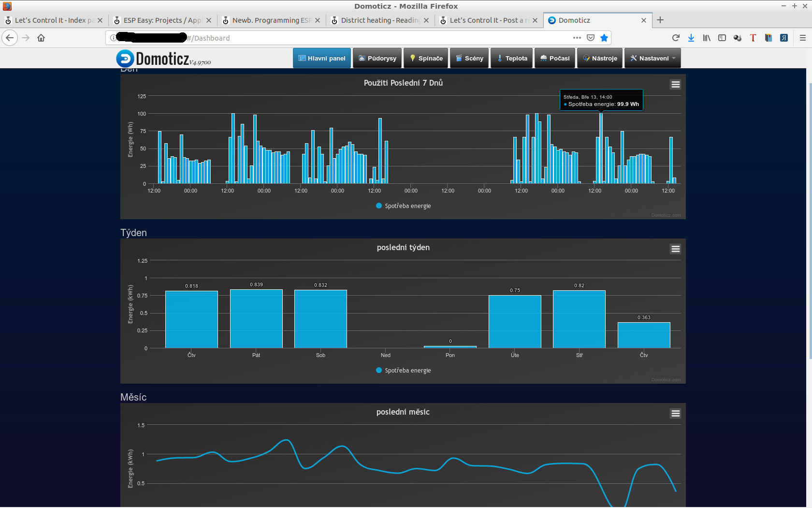Open chart menu for poslední týden
812x508 pixels.
(676, 249)
